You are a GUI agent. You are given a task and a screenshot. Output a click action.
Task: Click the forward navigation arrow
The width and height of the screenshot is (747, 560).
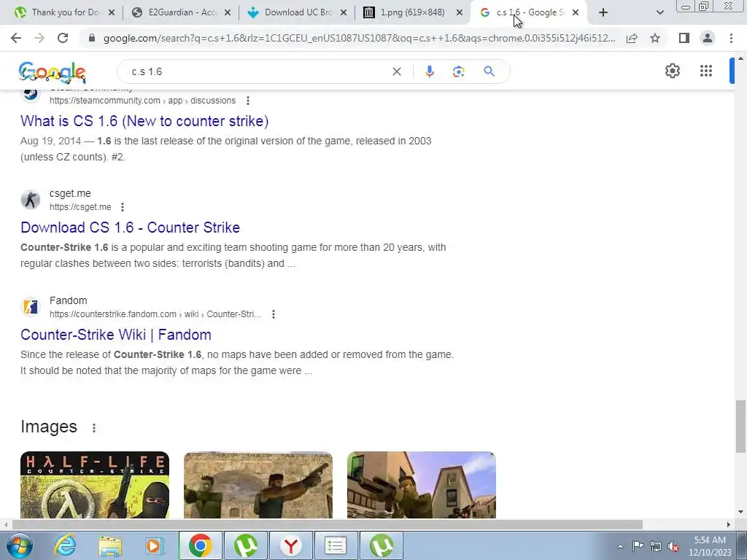39,38
